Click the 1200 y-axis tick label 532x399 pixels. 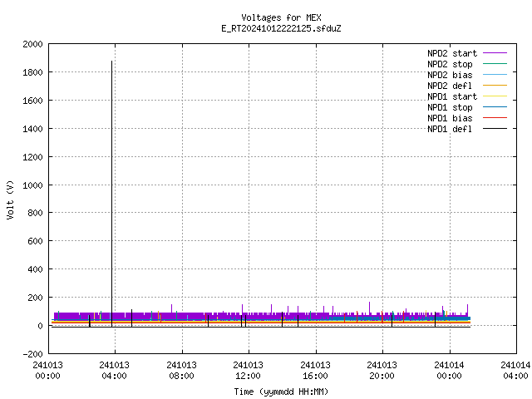pos(32,157)
